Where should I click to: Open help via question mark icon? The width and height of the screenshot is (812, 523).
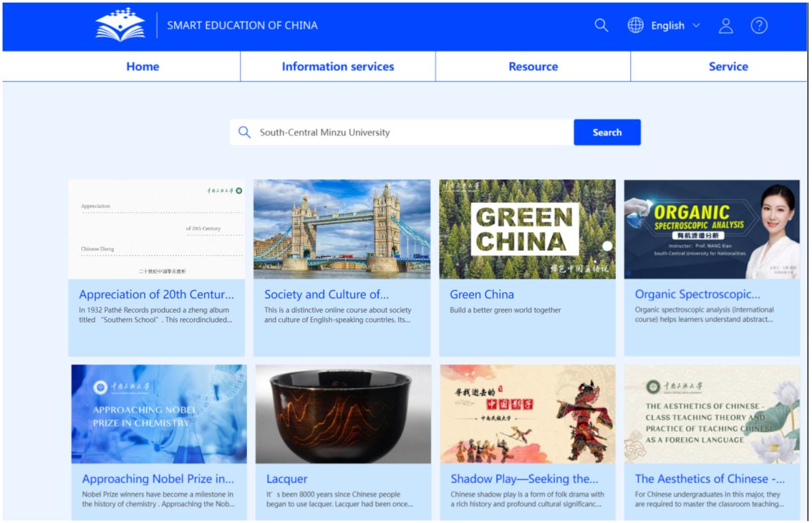tap(759, 26)
